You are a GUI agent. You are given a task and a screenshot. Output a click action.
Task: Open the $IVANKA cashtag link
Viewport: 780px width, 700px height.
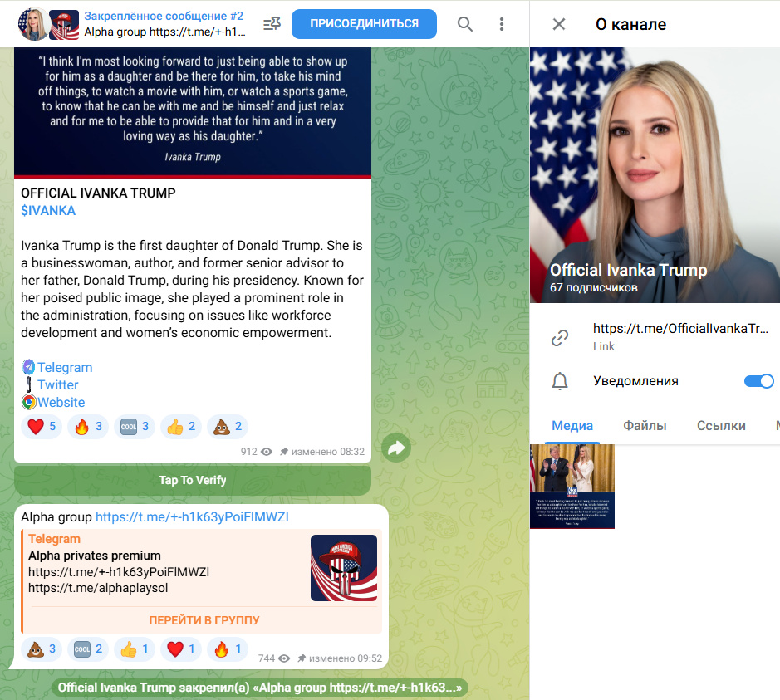(x=48, y=210)
